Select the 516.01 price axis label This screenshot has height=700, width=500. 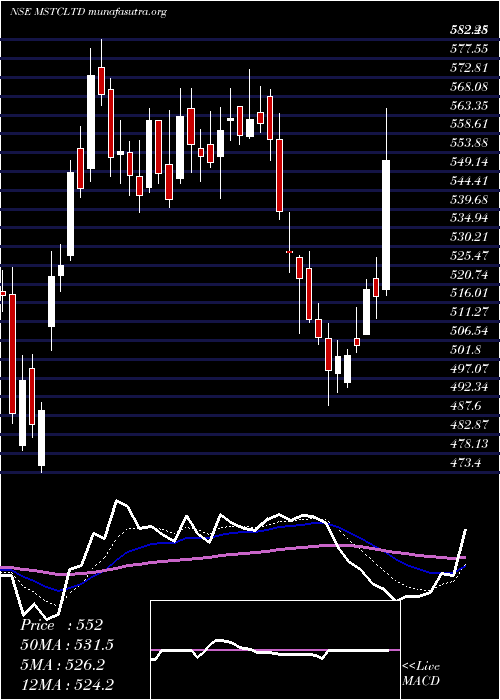pos(468,293)
